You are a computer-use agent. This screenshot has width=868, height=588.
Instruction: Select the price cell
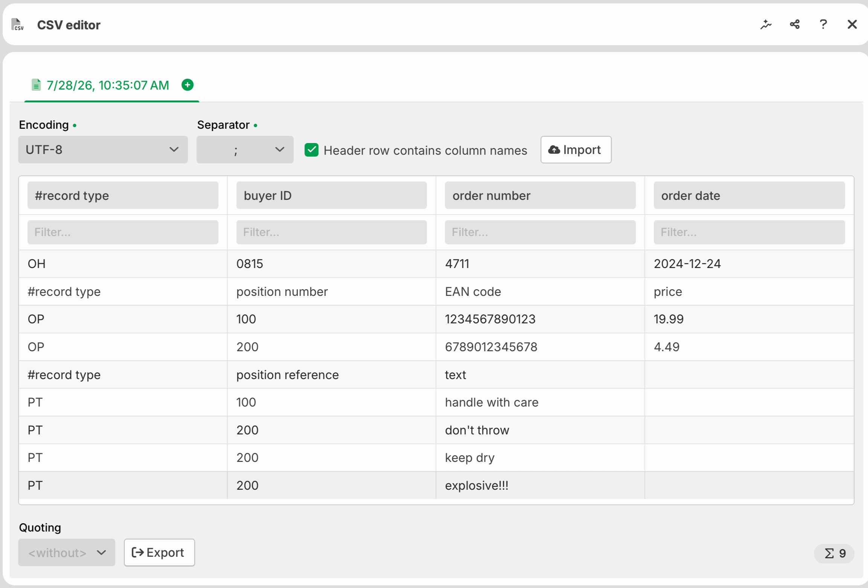click(749, 292)
